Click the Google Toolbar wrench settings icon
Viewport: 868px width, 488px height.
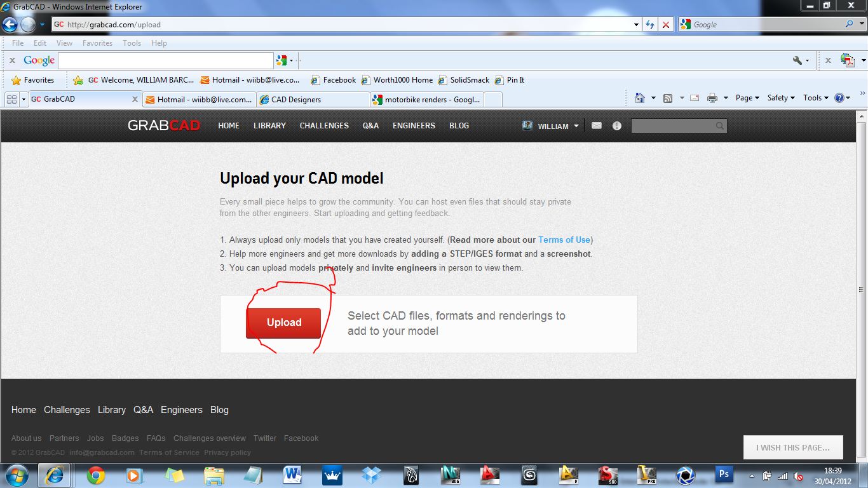pyautogui.click(x=797, y=60)
